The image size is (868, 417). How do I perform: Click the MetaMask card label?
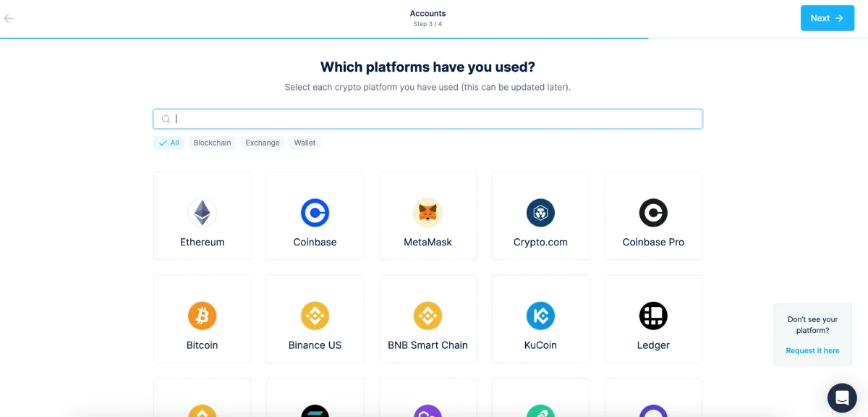(427, 243)
